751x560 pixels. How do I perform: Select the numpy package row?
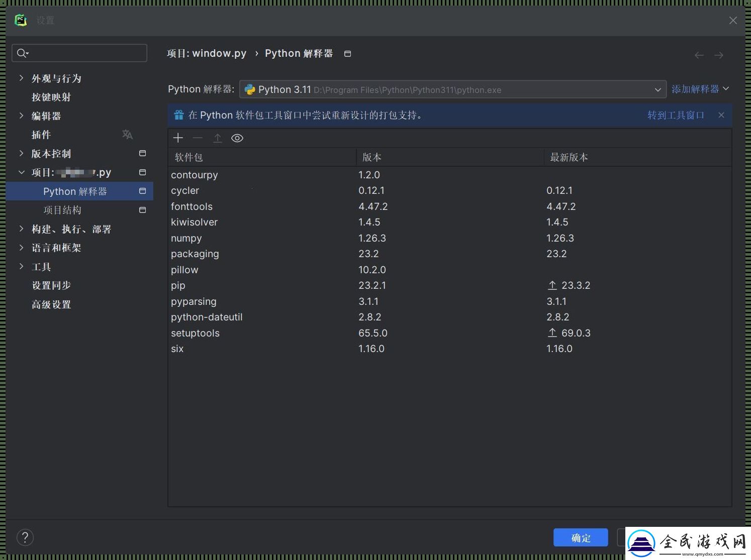[450, 238]
